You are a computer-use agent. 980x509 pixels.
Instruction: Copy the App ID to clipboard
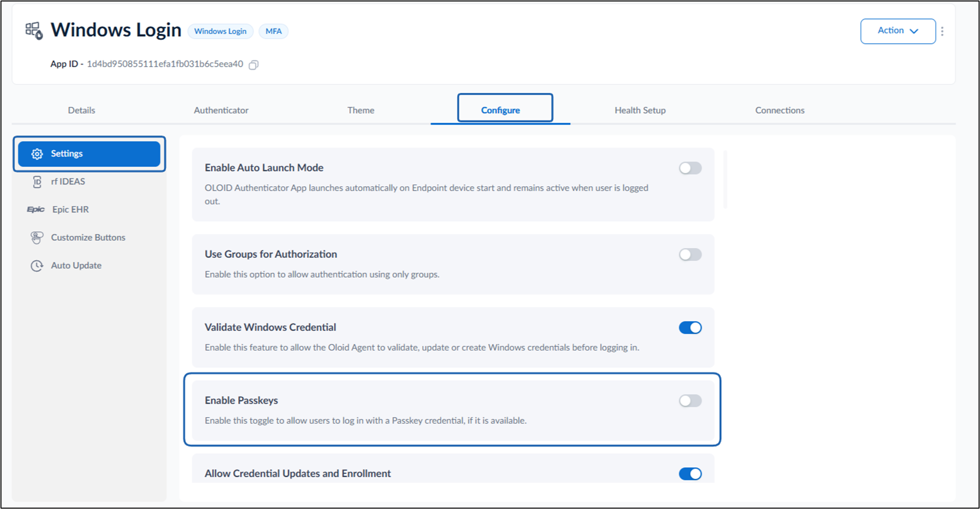[x=254, y=65]
